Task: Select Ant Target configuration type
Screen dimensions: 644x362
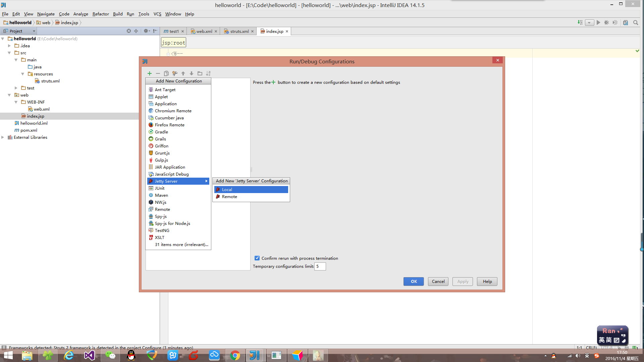Action: (x=178, y=90)
